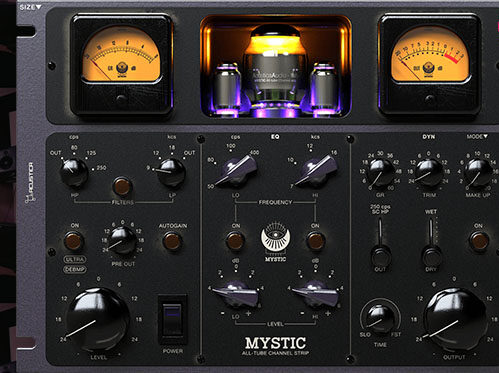This screenshot has height=373, width=499.
Task: Open the SIZE dropdown menu
Action: pos(30,7)
